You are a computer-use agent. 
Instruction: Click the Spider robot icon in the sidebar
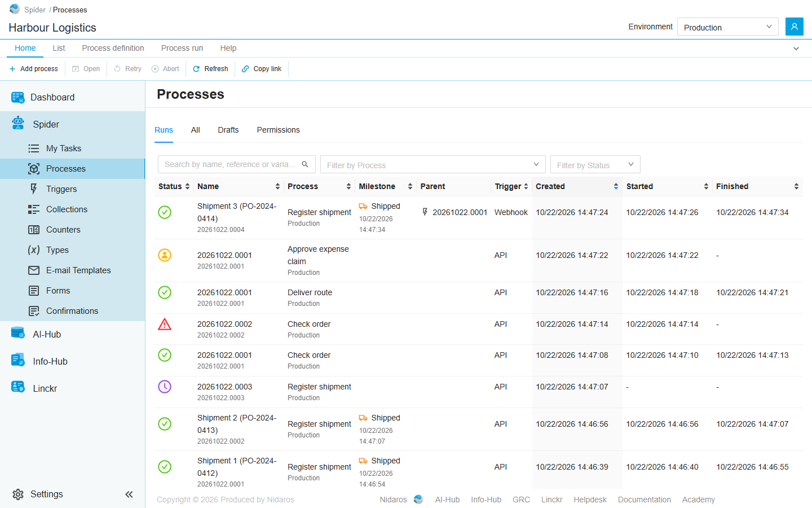click(x=18, y=123)
